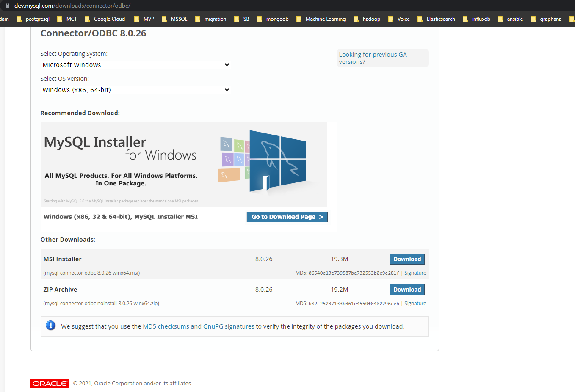
Task: Click the ZIP md5 hash b82c25237133b361e4550f0482296ceb
Action: point(354,304)
